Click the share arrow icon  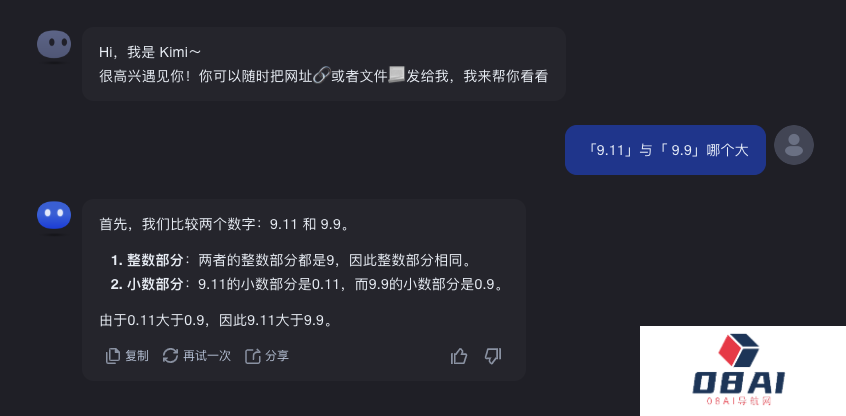point(253,355)
